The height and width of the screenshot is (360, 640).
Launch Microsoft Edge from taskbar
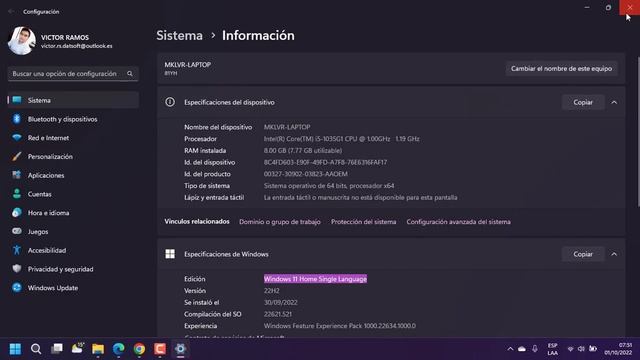click(119, 349)
